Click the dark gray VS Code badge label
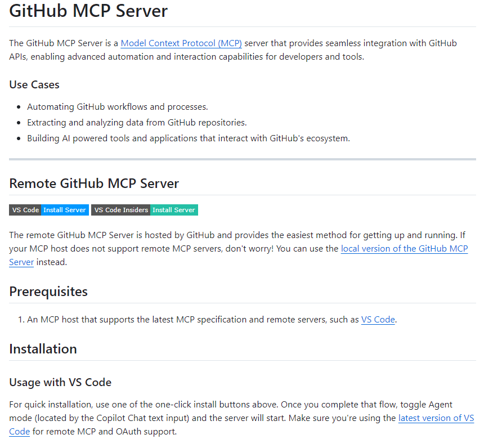 [x=25, y=210]
